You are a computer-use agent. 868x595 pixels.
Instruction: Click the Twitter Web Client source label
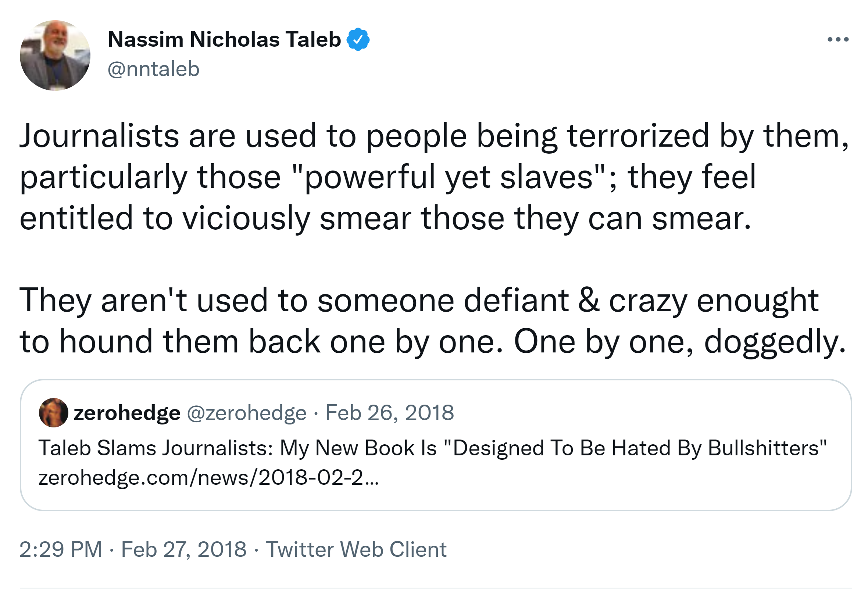tap(356, 549)
